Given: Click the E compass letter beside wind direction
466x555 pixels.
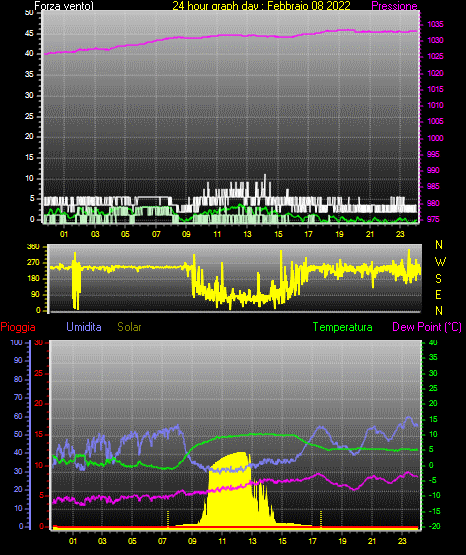Looking at the screenshot, I should tap(438, 294).
